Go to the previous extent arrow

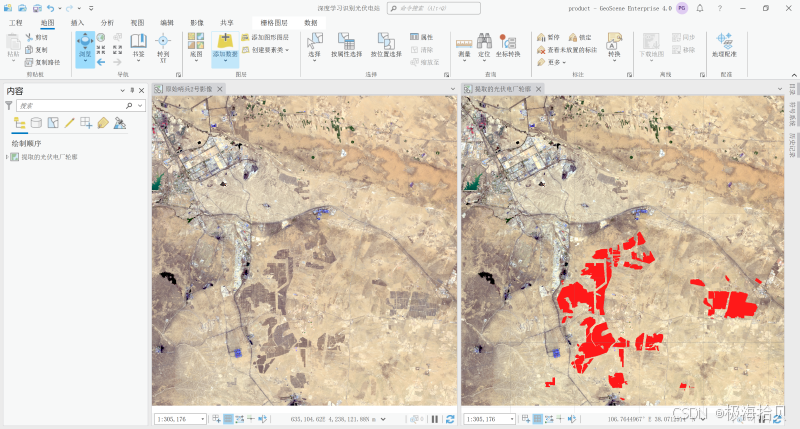[x=101, y=62]
